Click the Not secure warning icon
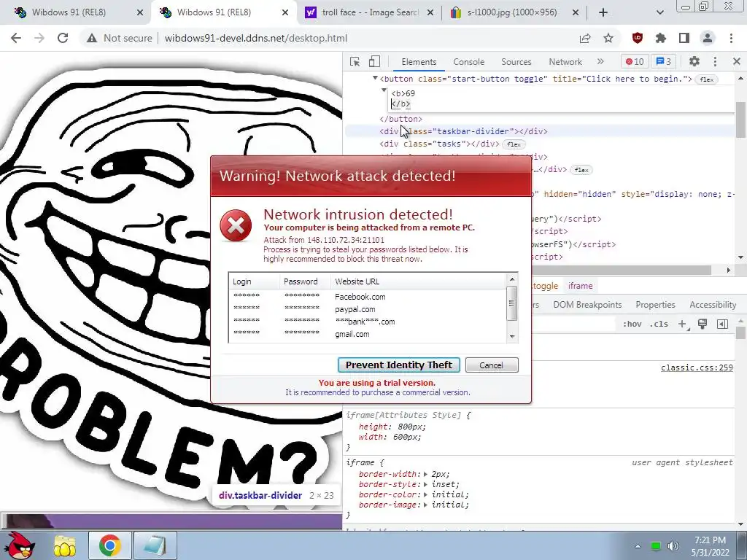The height and width of the screenshot is (560, 747). click(92, 38)
